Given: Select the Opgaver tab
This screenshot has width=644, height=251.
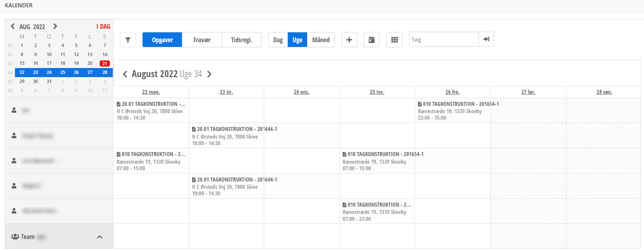Looking at the screenshot, I should click(x=162, y=40).
